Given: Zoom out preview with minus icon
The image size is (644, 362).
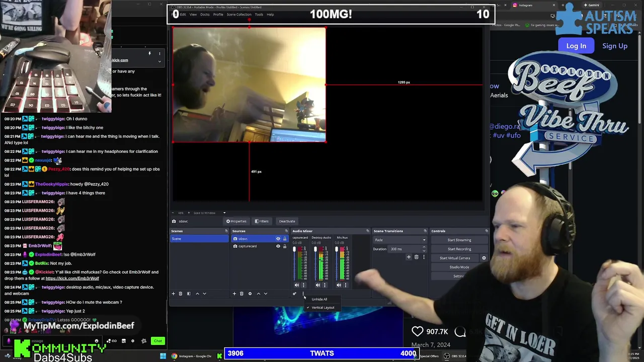Looking at the screenshot, I should [173, 213].
